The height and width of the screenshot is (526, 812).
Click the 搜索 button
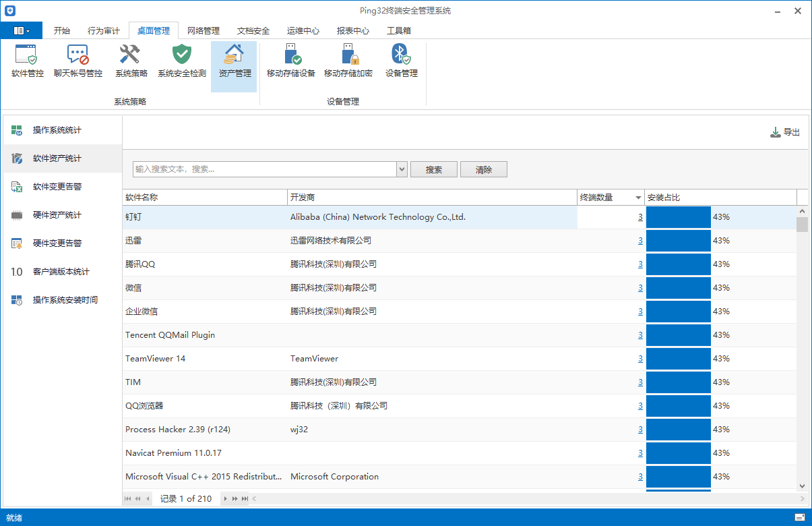pyautogui.click(x=434, y=169)
